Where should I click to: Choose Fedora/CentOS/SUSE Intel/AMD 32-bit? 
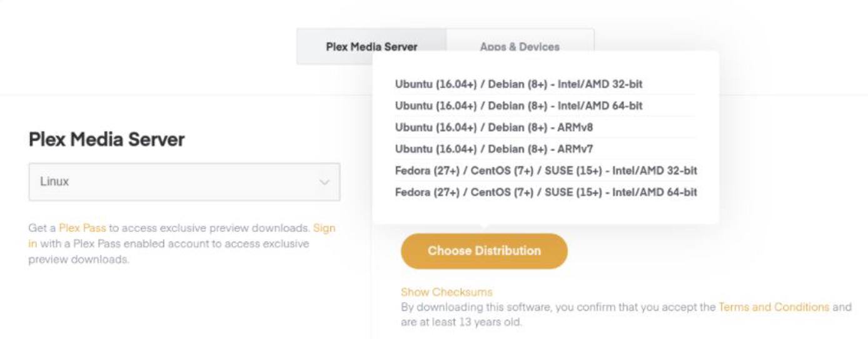545,171
